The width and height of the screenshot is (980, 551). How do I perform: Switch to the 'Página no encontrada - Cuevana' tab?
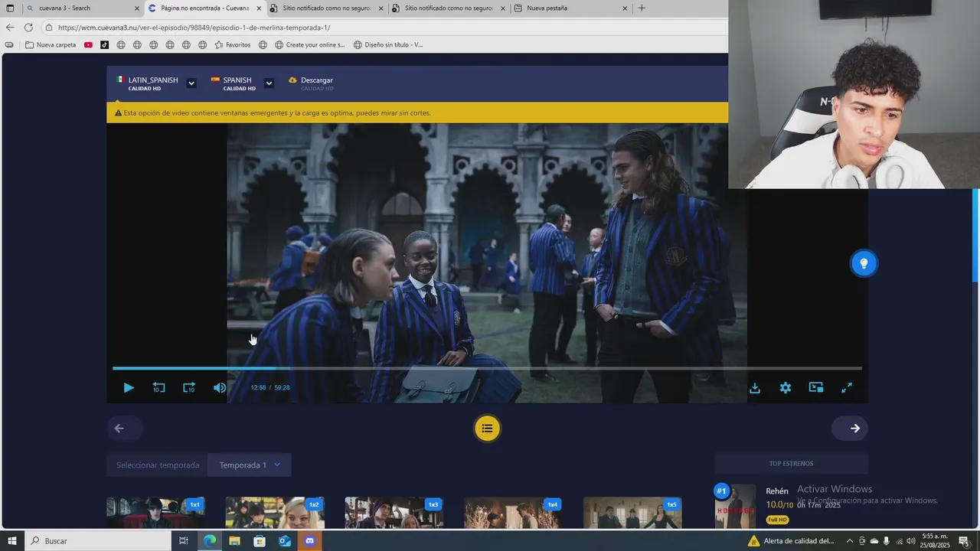[204, 8]
